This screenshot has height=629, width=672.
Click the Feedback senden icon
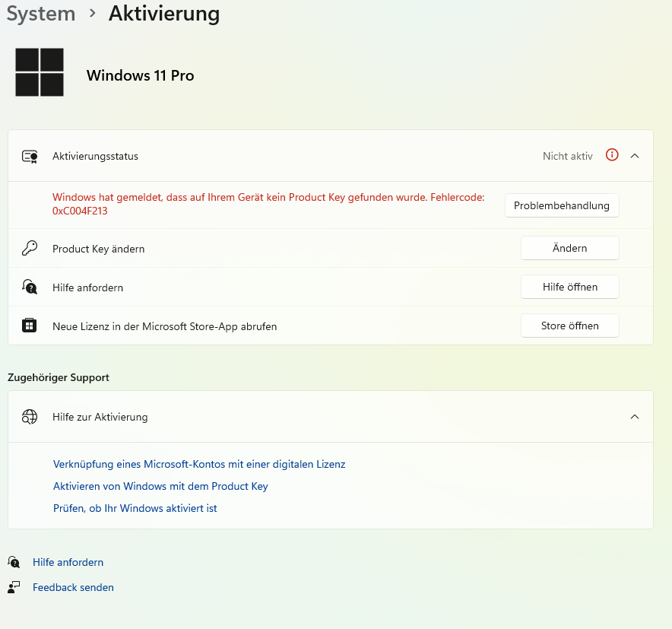14,587
